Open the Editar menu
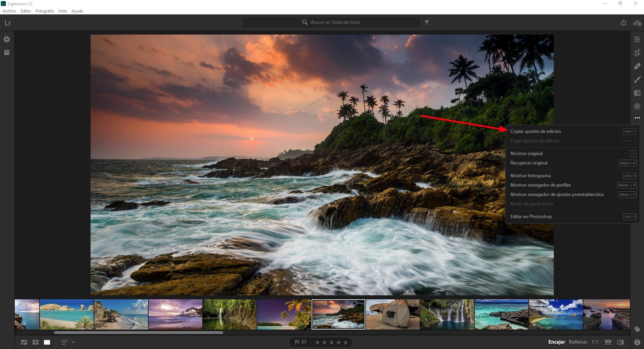Viewport: 644px width, 349px height. click(x=26, y=11)
